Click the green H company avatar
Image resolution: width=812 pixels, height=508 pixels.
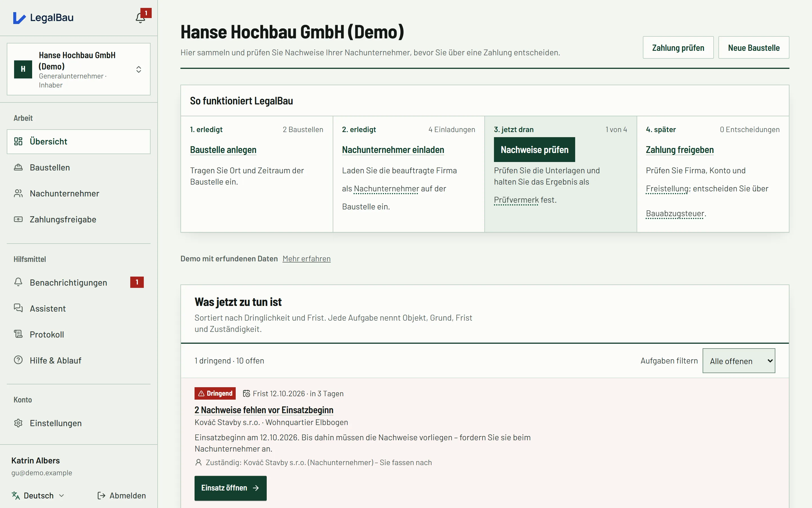coord(23,69)
